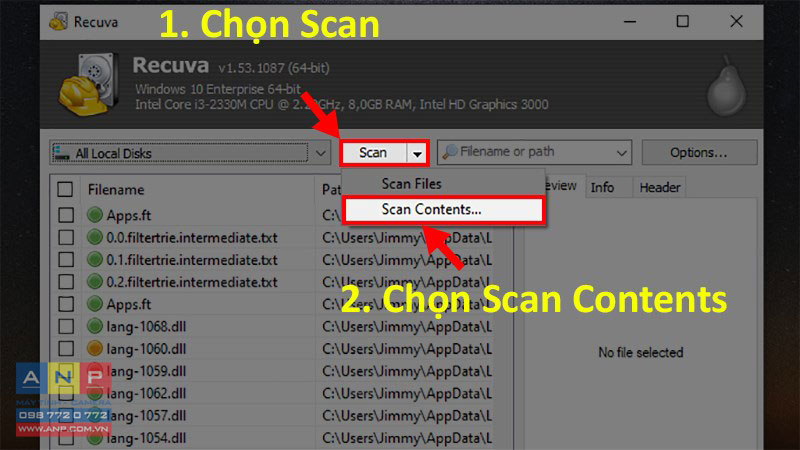Expand the Filename or path dropdown chevron
Screen dimensions: 800x450
[x=621, y=153]
